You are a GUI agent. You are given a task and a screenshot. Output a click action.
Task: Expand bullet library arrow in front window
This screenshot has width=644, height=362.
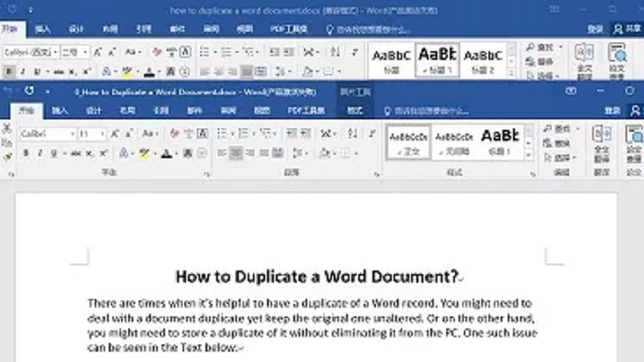tap(231, 134)
